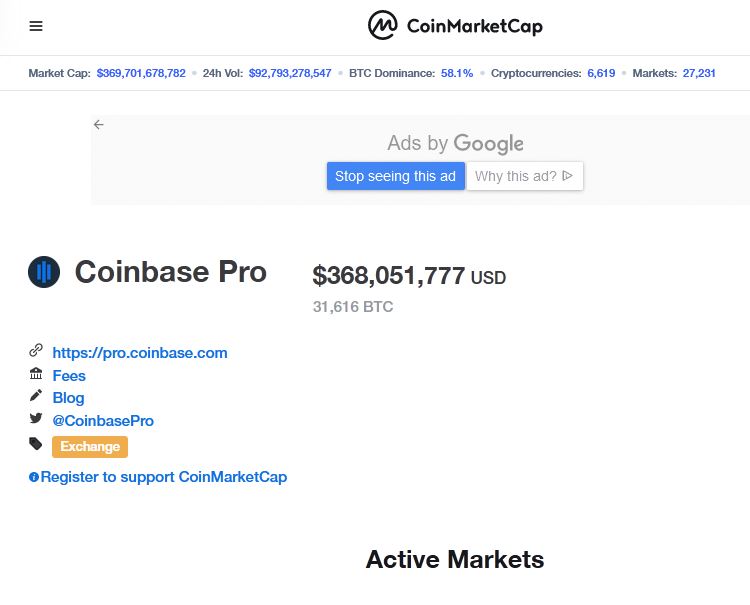The height and width of the screenshot is (605, 750).
Task: Open the BTC Dominance 58.1% link
Action: point(457,74)
